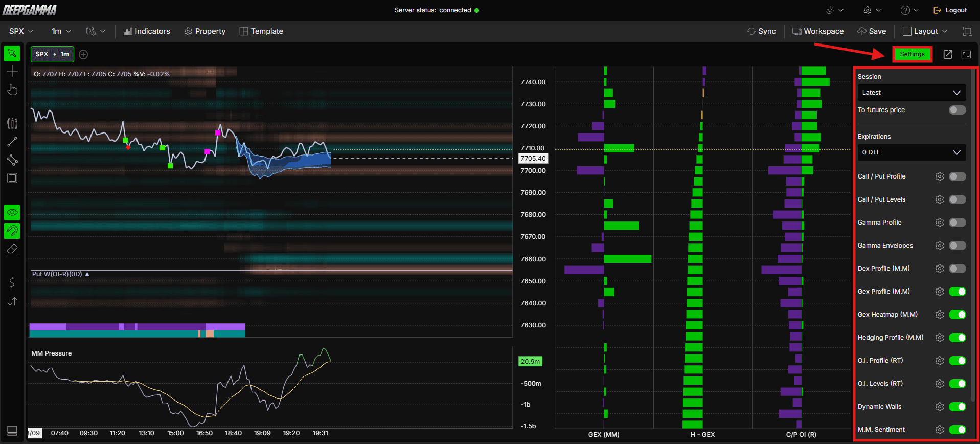This screenshot has width=980, height=444.
Task: Maximize the chart panel
Action: (x=966, y=54)
